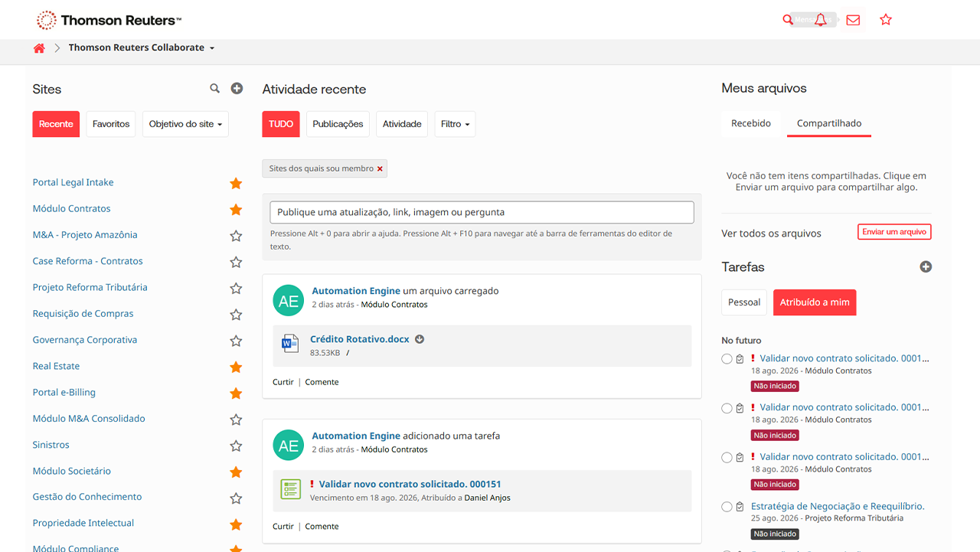This screenshot has height=552, width=980.
Task: Click the star beside Módulo Societário
Action: (x=236, y=472)
